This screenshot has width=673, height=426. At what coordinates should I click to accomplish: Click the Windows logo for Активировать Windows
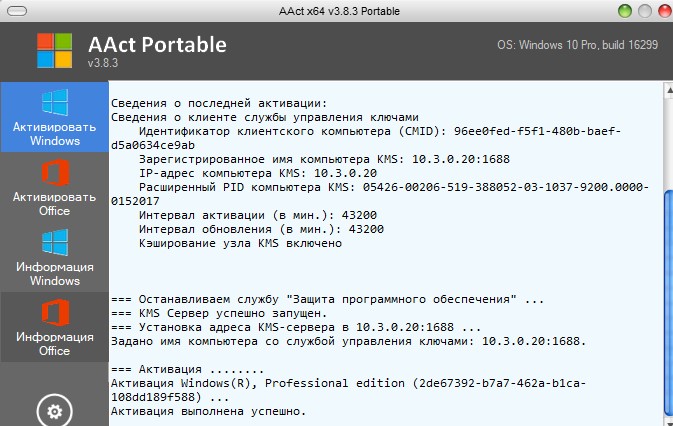tap(54, 103)
